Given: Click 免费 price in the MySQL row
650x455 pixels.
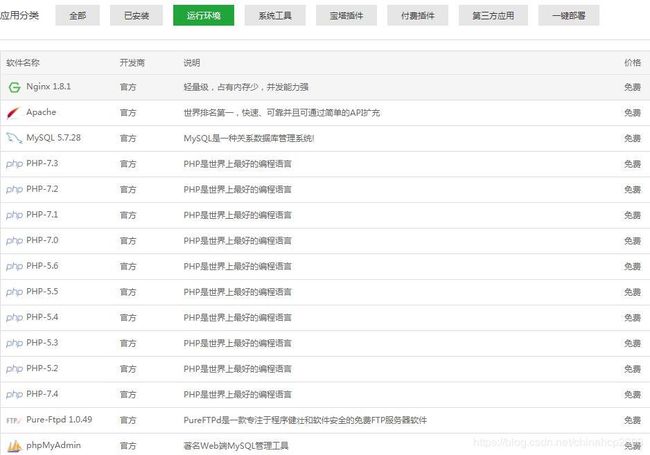Looking at the screenshot, I should [x=633, y=138].
